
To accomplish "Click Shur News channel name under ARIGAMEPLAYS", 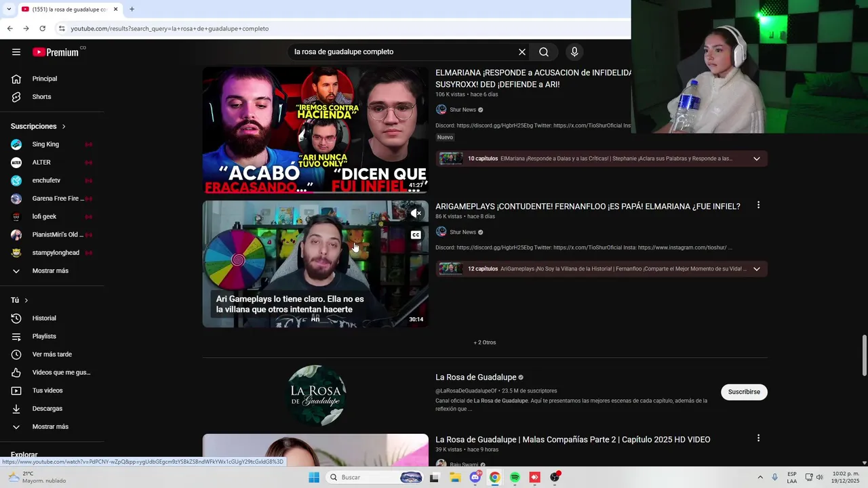I will (463, 232).
